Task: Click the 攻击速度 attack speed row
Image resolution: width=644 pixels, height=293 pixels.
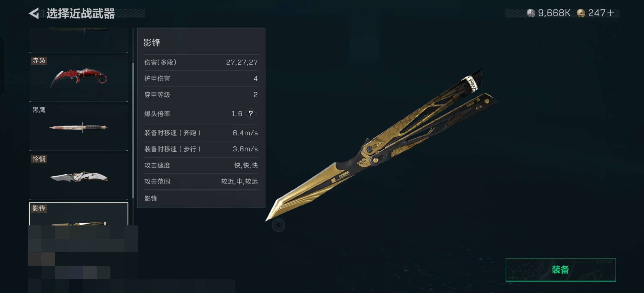Action: click(x=201, y=165)
